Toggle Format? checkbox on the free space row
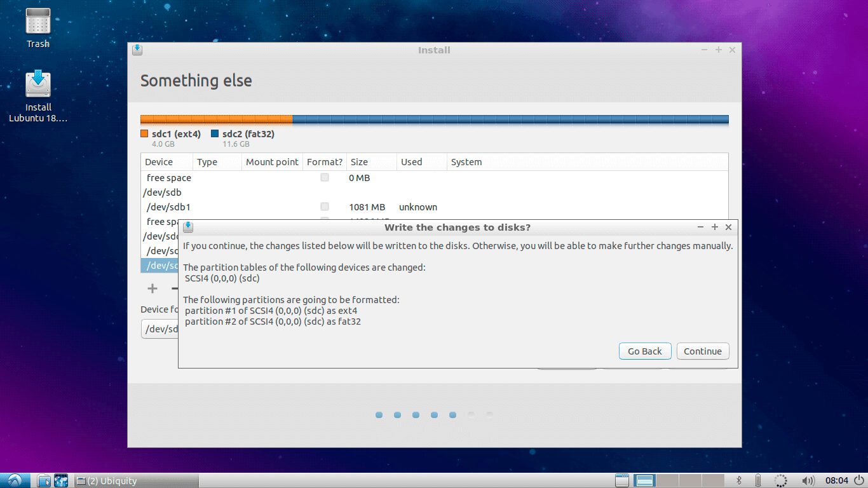This screenshot has width=868, height=488. (x=324, y=178)
